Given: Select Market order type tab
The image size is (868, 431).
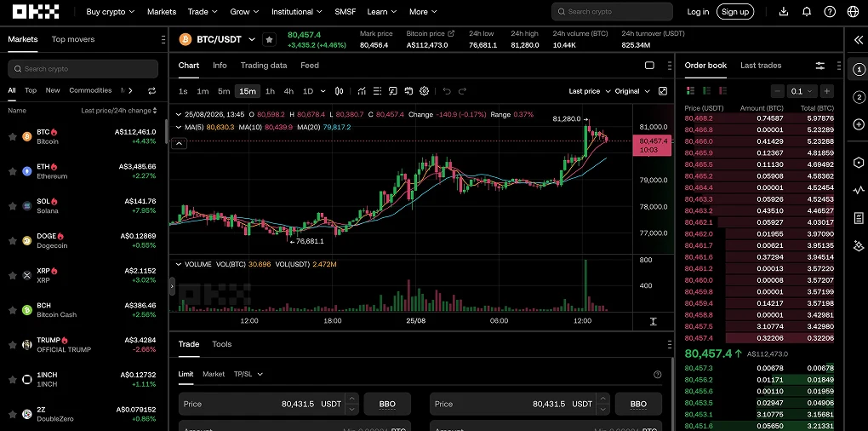Looking at the screenshot, I should 214,374.
